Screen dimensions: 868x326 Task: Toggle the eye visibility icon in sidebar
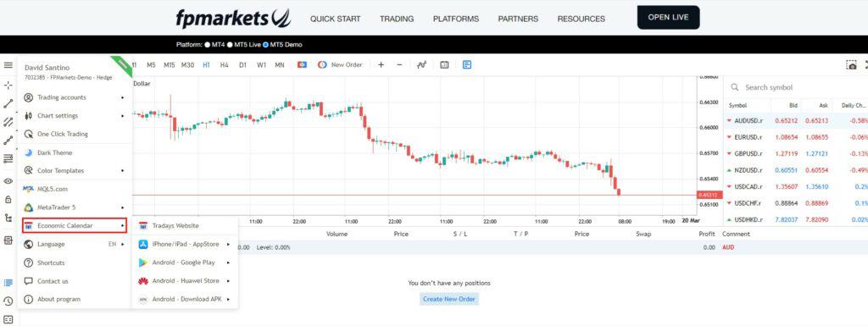(8, 180)
